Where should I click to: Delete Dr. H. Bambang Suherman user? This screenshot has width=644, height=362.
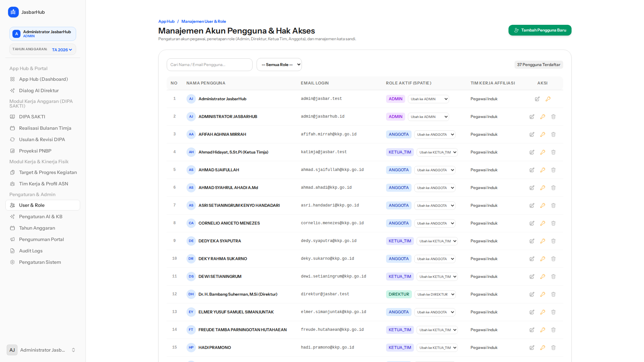tap(553, 294)
